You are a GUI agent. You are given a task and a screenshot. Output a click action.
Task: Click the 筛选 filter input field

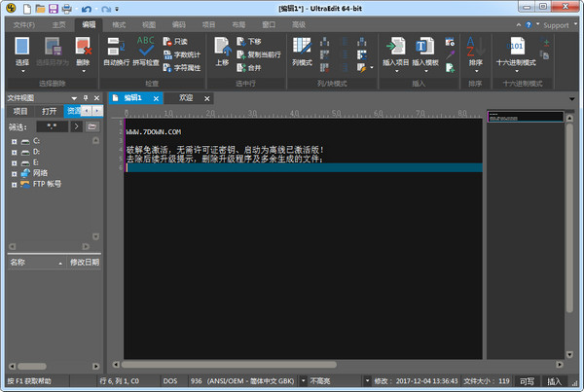[52, 126]
